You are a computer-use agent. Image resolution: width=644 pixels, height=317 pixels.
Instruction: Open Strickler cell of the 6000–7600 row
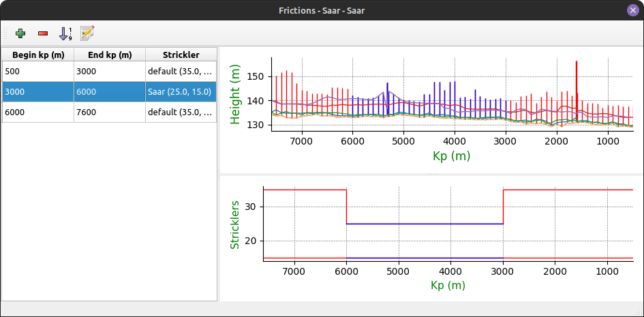181,112
